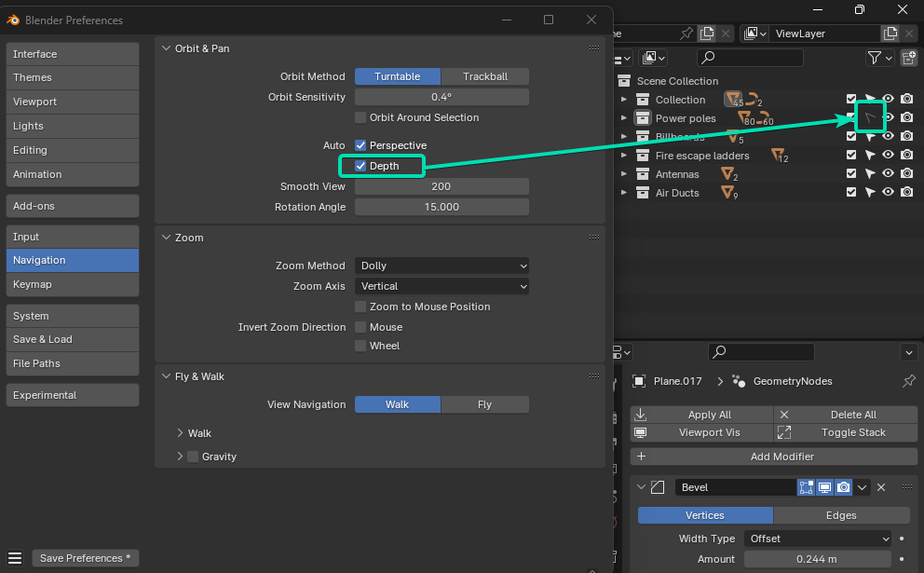The height and width of the screenshot is (573, 924).
Task: Select Trackball orbit method
Action: 485,76
